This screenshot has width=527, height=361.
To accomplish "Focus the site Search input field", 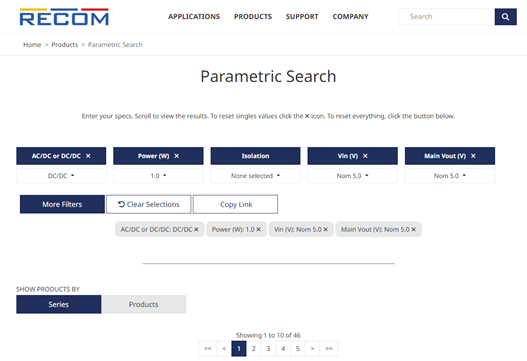I will [446, 17].
